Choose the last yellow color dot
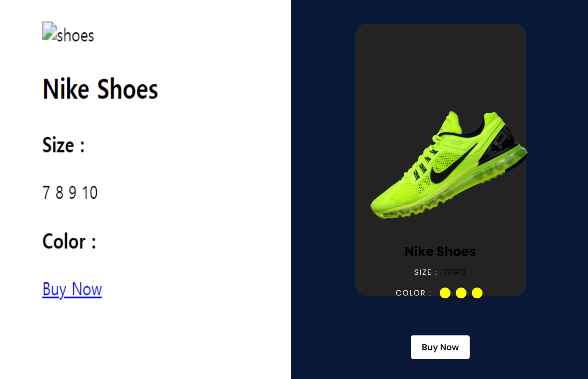The height and width of the screenshot is (379, 588). 477,293
